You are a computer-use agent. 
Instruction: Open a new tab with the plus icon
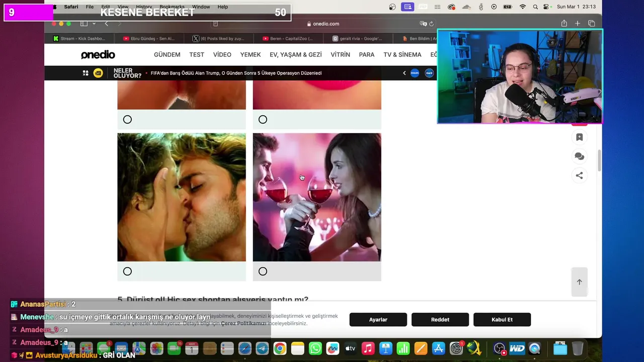point(578,24)
